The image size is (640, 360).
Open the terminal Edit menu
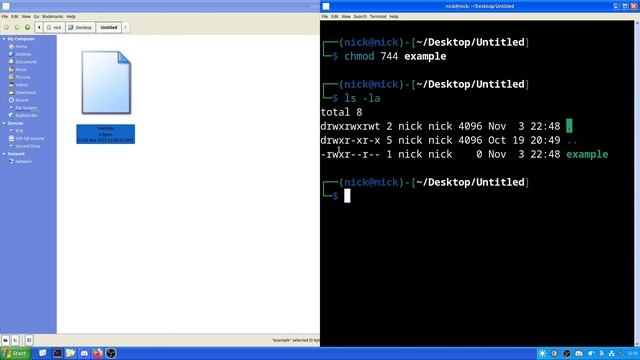click(335, 17)
